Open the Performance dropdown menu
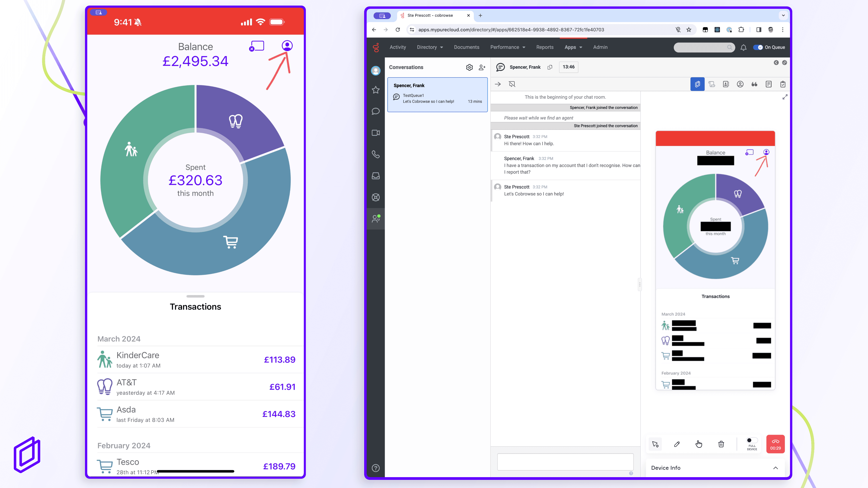Screen dimensions: 868x488 pos(507,47)
